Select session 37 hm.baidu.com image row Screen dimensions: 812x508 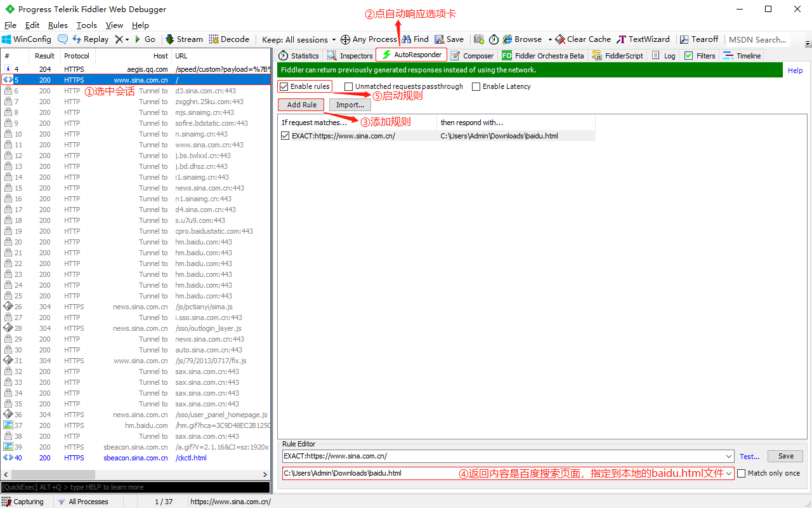pos(136,425)
